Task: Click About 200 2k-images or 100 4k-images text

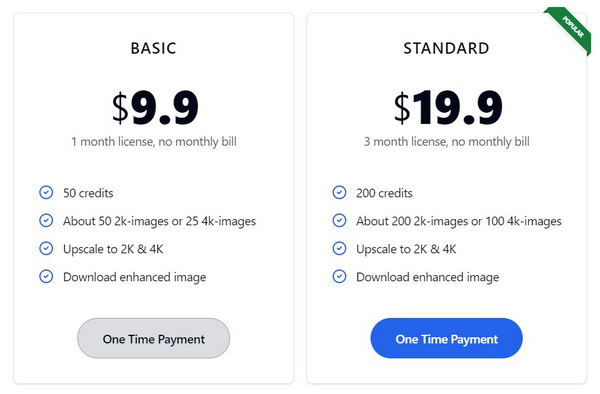Action: pos(459,221)
